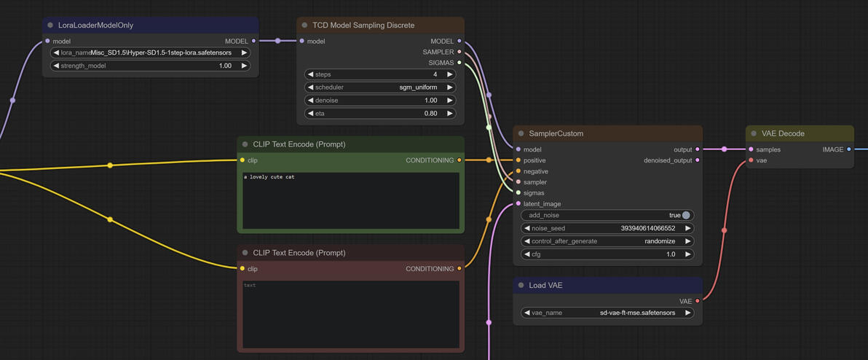Click the SIGMAS output socket on TCD node
The width and height of the screenshot is (868, 360).
(459, 63)
